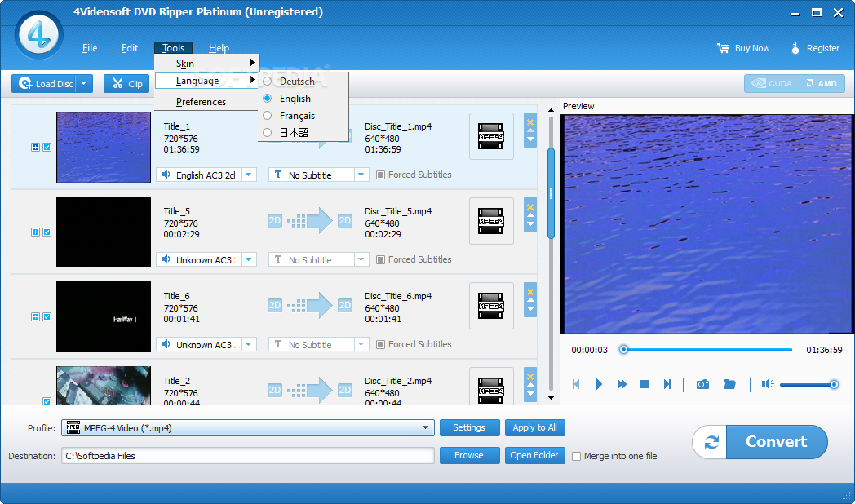Stop playback with the stop button

pos(644,385)
